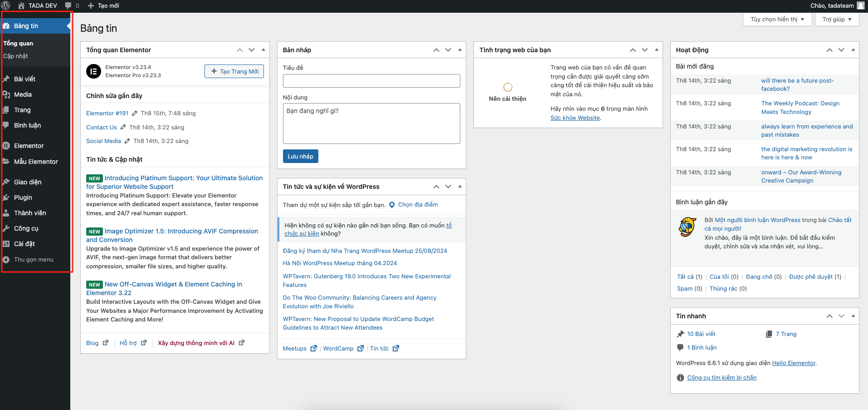Open Cài đặt in the sidebar menu
Screen dimensions: 868x410
pyautogui.click(x=24, y=244)
